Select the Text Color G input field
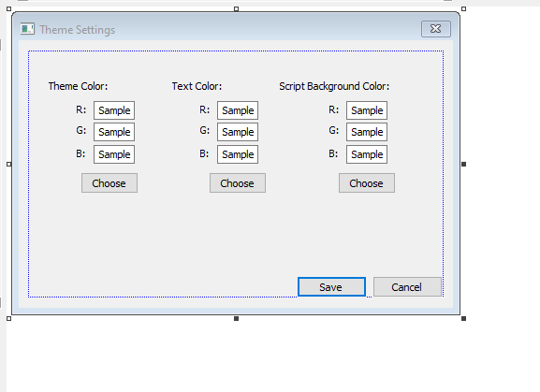 coord(238,132)
